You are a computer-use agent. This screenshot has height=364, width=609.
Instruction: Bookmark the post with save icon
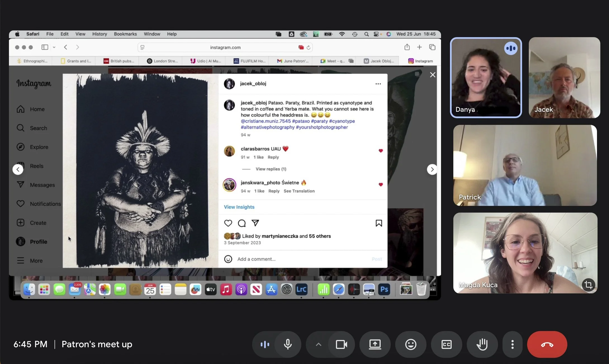coord(379,223)
